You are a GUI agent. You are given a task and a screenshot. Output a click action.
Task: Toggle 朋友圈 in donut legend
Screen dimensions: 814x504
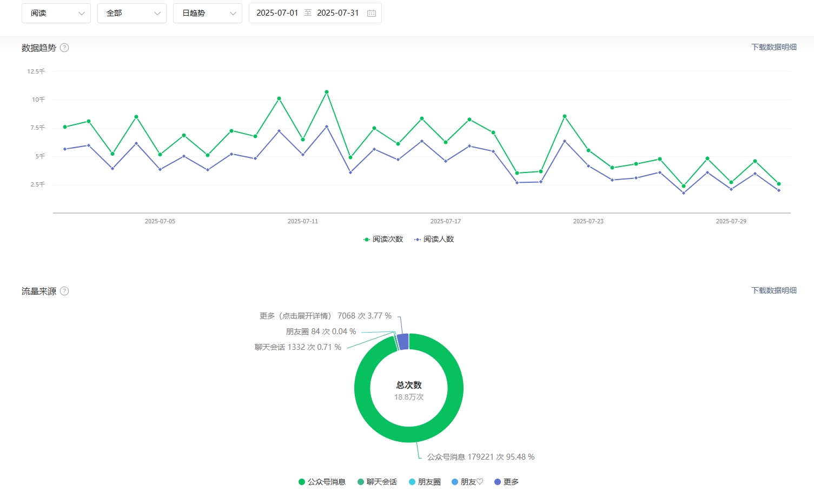425,482
